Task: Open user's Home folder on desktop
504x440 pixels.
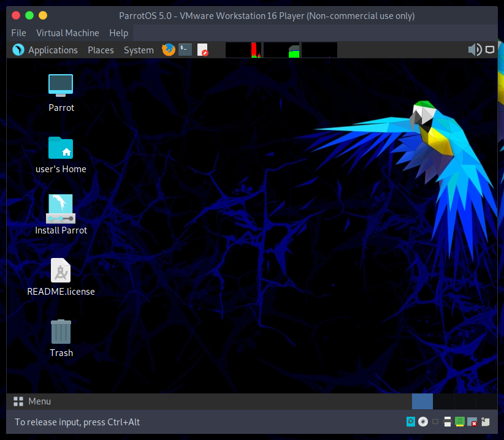Action: (x=61, y=148)
